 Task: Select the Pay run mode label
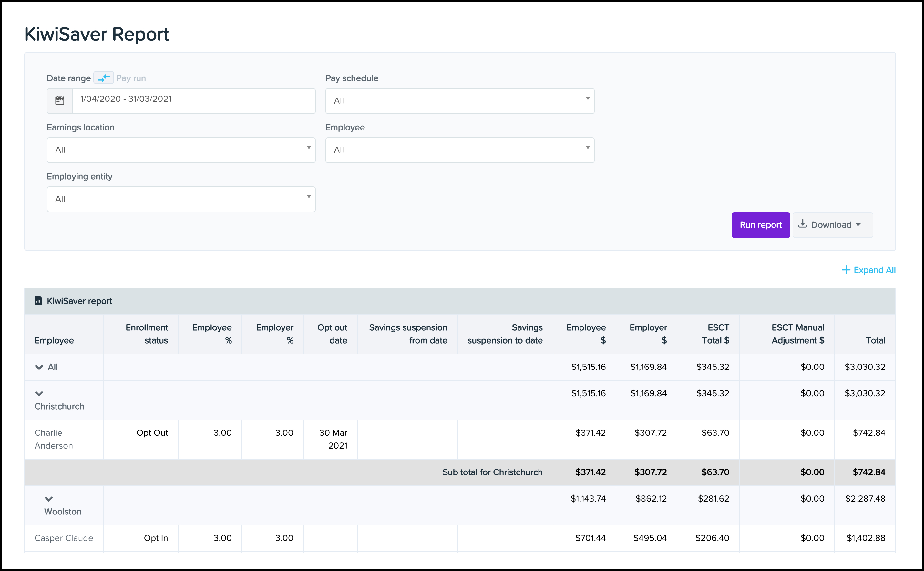131,78
